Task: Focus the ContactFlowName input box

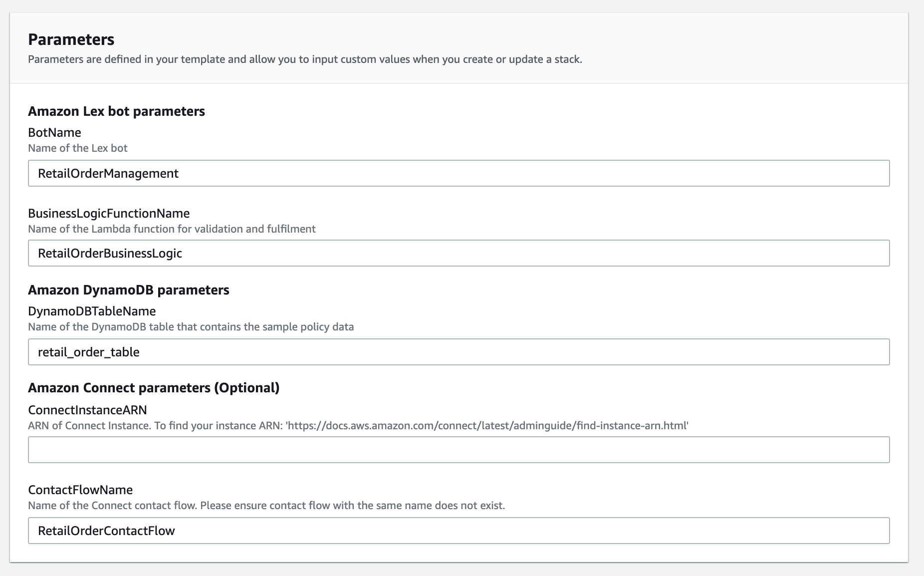Action: pos(459,531)
